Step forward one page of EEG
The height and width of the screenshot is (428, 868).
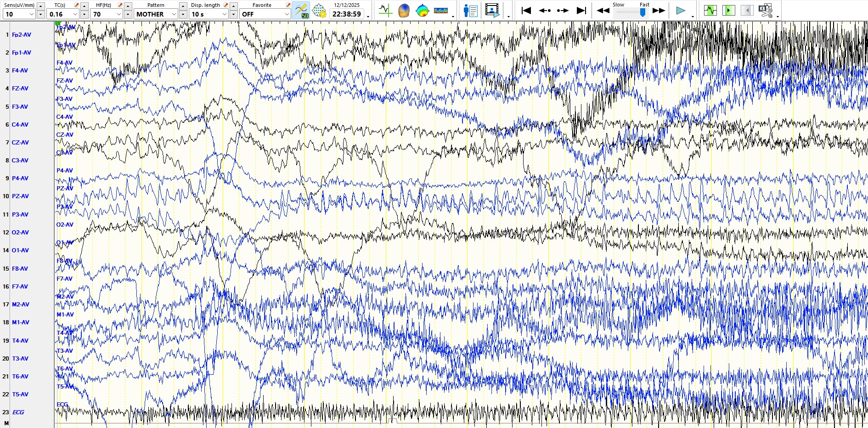[563, 11]
